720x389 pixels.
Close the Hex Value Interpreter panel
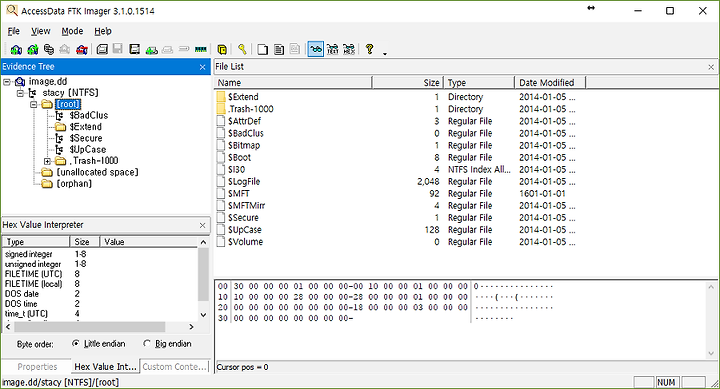point(202,225)
